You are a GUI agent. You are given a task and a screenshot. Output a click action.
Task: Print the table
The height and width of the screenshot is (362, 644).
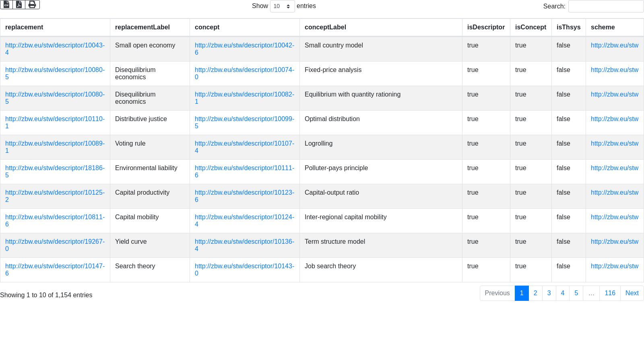(x=32, y=4)
